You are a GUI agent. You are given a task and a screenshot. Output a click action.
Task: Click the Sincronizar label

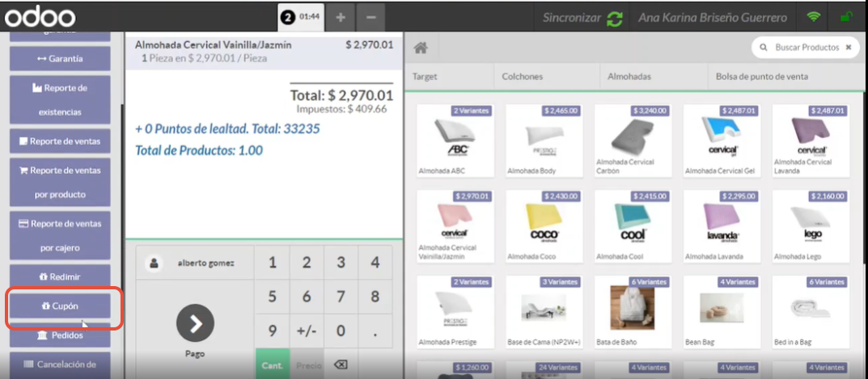(x=571, y=18)
